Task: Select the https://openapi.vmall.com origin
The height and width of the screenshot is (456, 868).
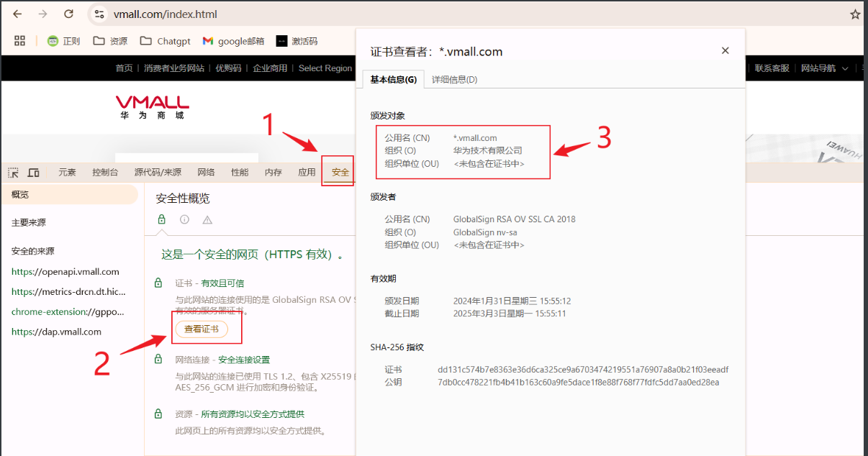Action: coord(65,272)
